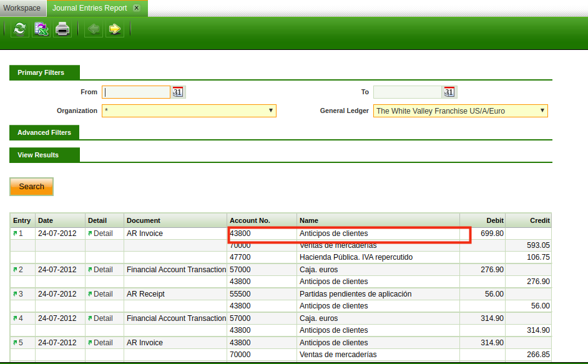This screenshot has width=588, height=364.
Task: Expand the Advanced Filters section
Action: click(x=44, y=132)
